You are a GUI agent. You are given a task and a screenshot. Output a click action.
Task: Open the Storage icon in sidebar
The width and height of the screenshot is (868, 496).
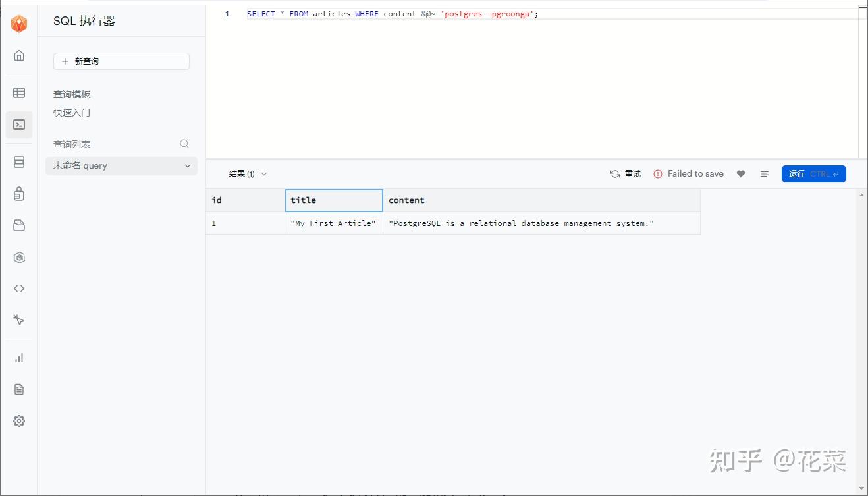tap(19, 225)
